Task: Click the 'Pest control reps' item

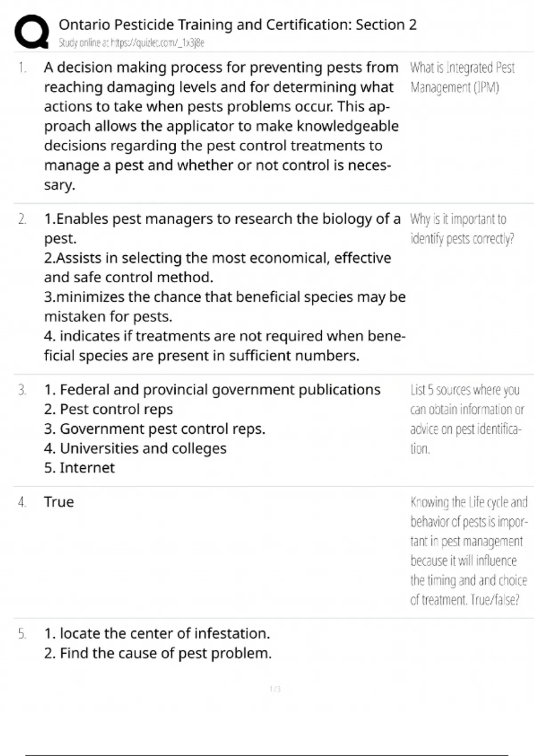Action: pyautogui.click(x=109, y=409)
